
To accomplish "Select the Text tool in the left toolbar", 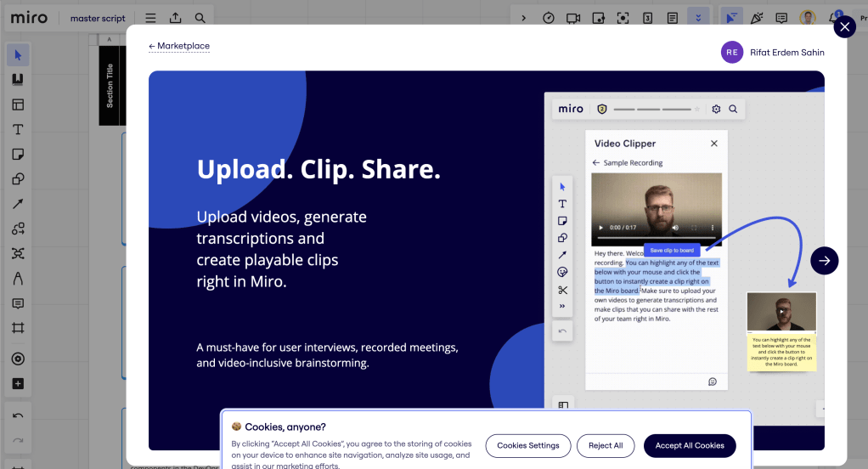I will click(18, 129).
